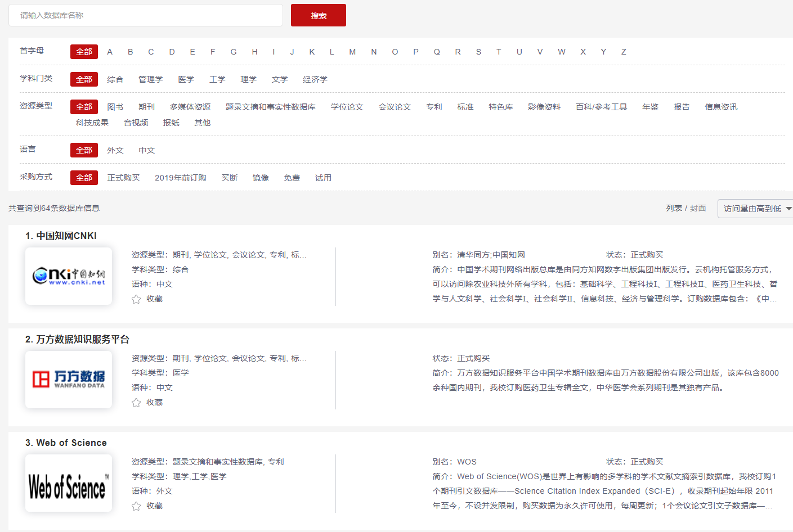This screenshot has height=532, width=793.
Task: Filter by first letter W
Action: coord(561,52)
